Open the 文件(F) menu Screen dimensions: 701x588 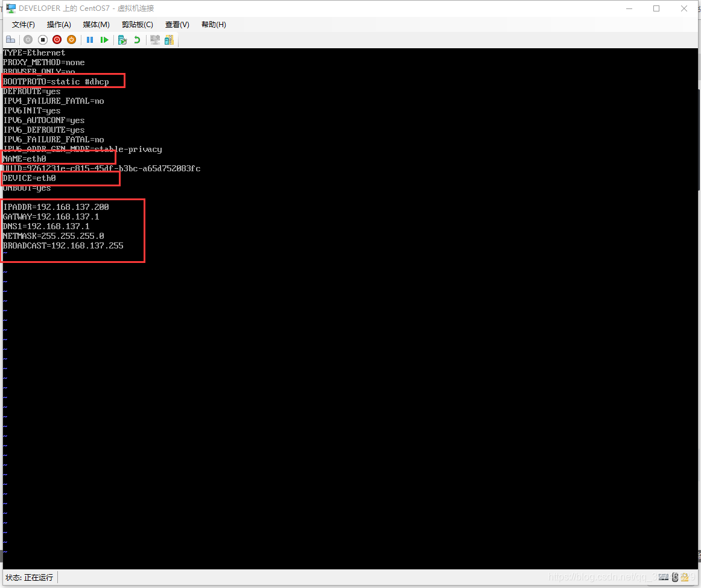pos(24,25)
